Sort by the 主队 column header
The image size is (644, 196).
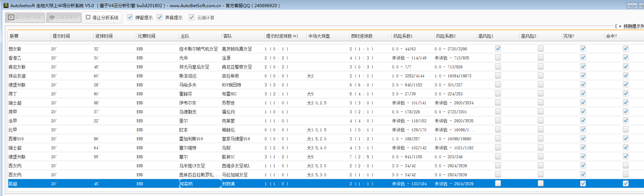pos(185,36)
